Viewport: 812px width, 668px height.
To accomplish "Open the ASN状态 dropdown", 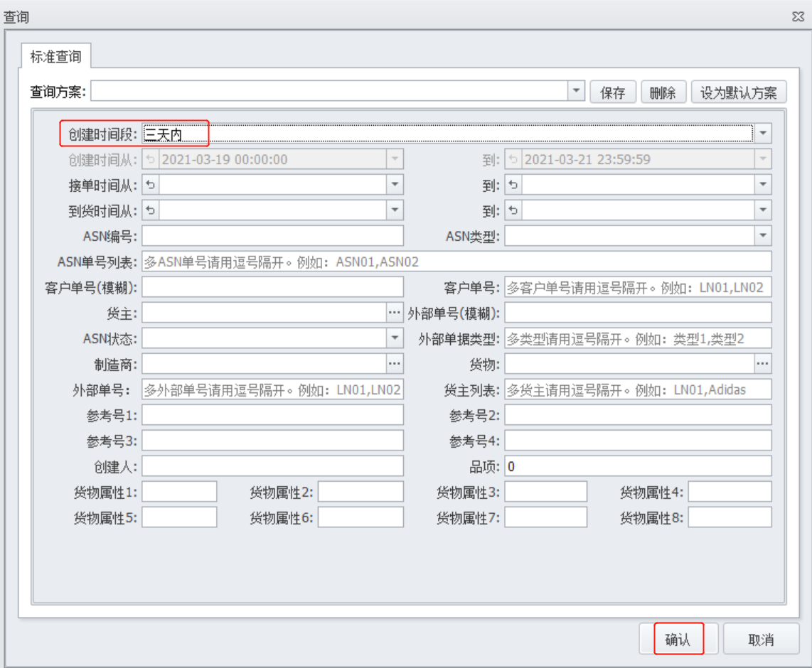I will [395, 338].
